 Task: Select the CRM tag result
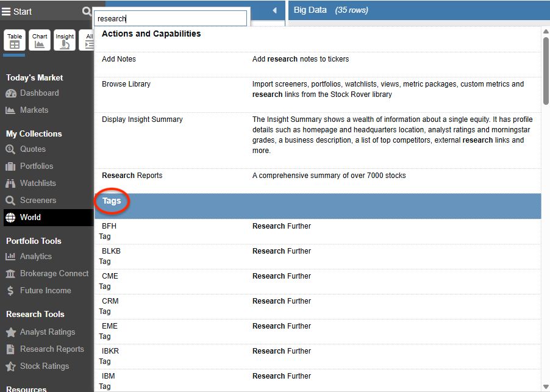(318, 307)
